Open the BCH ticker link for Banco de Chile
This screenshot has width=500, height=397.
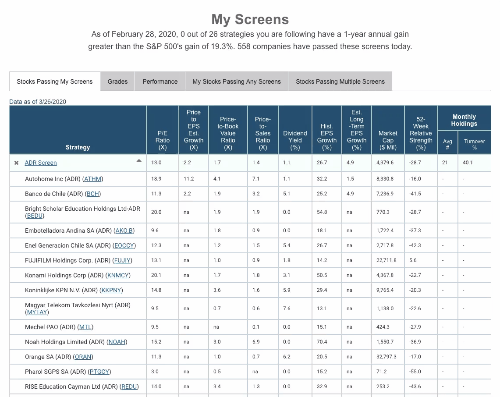tap(93, 194)
